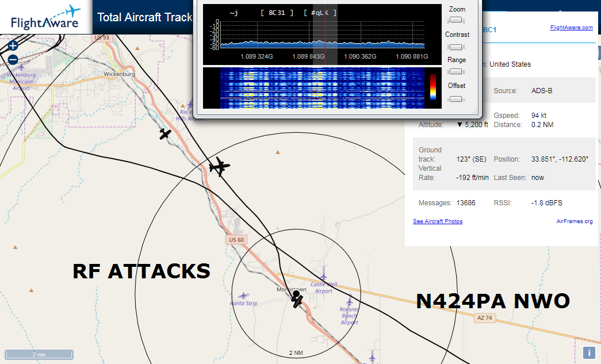Open the AirFrames.org link
The height and width of the screenshot is (364, 601).
(575, 221)
